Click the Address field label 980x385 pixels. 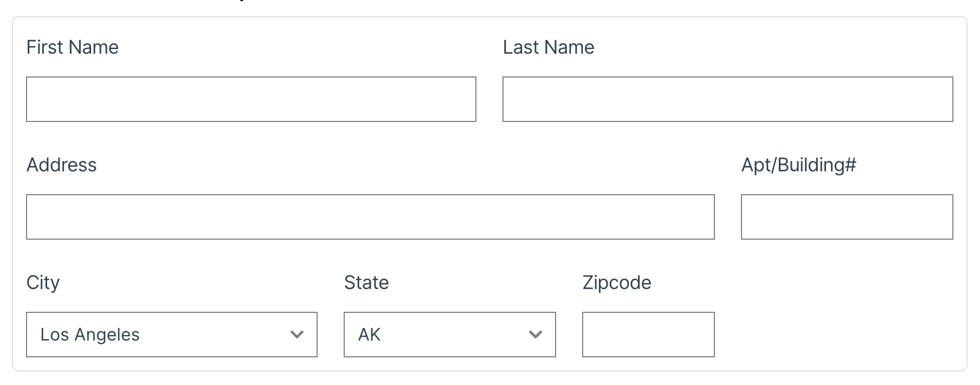[x=62, y=165]
